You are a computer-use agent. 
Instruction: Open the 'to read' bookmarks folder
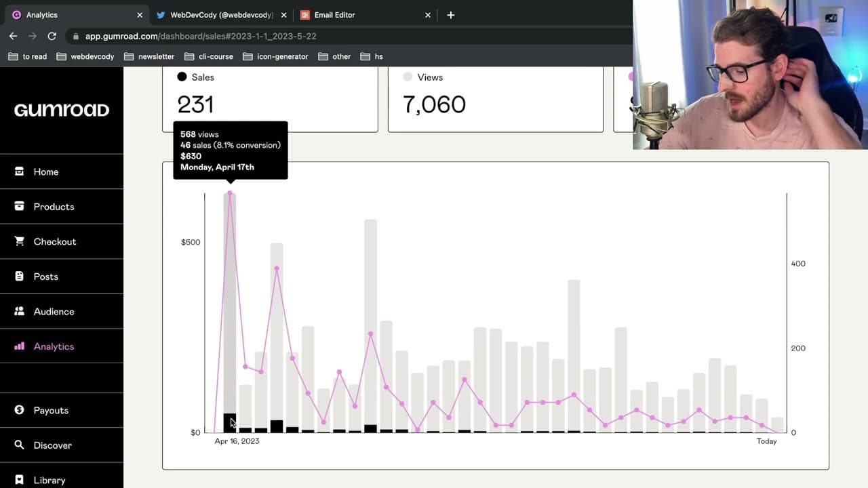click(28, 56)
